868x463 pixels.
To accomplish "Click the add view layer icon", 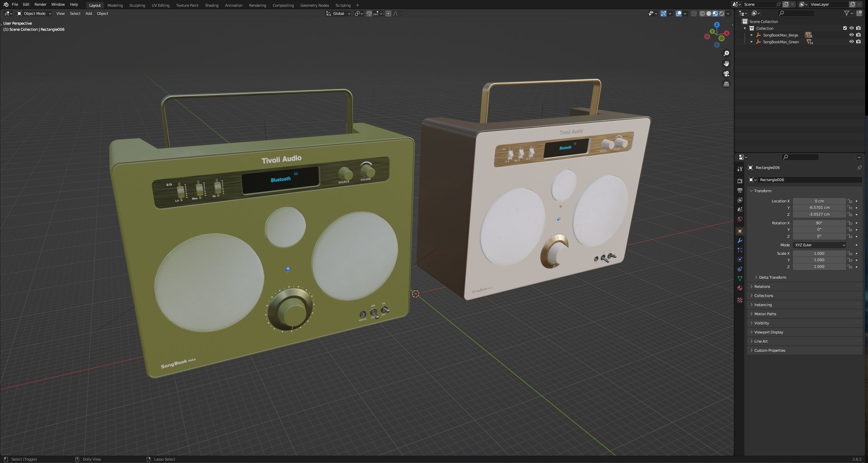I will [852, 4].
